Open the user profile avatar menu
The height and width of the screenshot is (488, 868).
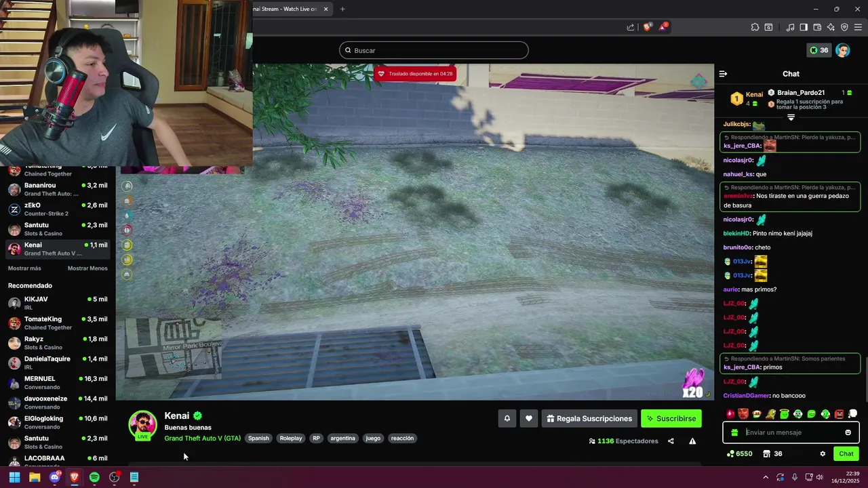pos(843,50)
